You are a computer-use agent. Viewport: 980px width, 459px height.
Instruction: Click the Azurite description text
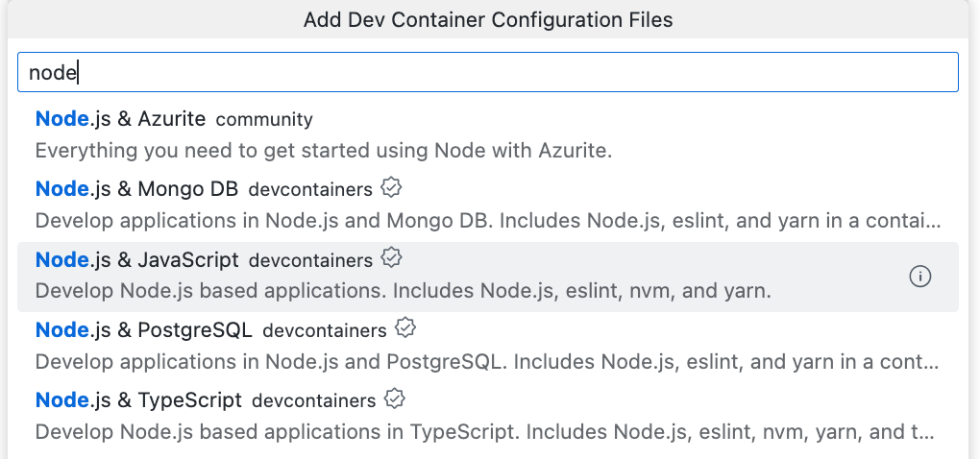click(x=323, y=151)
